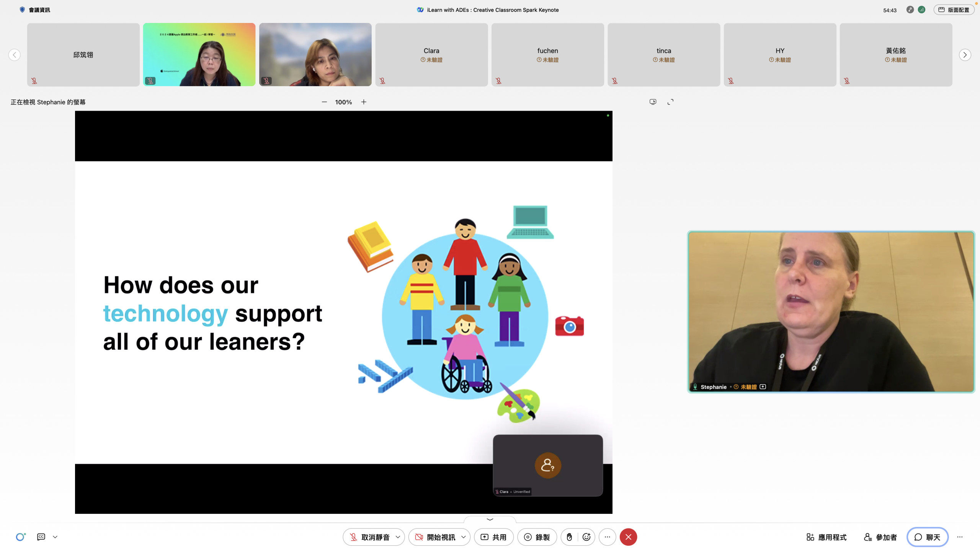The height and width of the screenshot is (551, 980).
Task: Click the green network status icon
Action: (x=921, y=10)
